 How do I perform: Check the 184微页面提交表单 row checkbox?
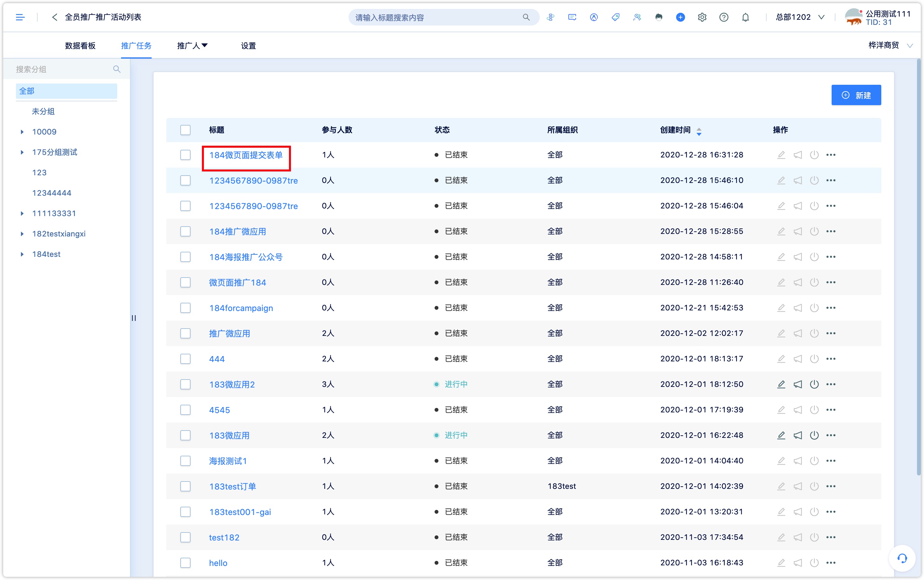pos(185,155)
